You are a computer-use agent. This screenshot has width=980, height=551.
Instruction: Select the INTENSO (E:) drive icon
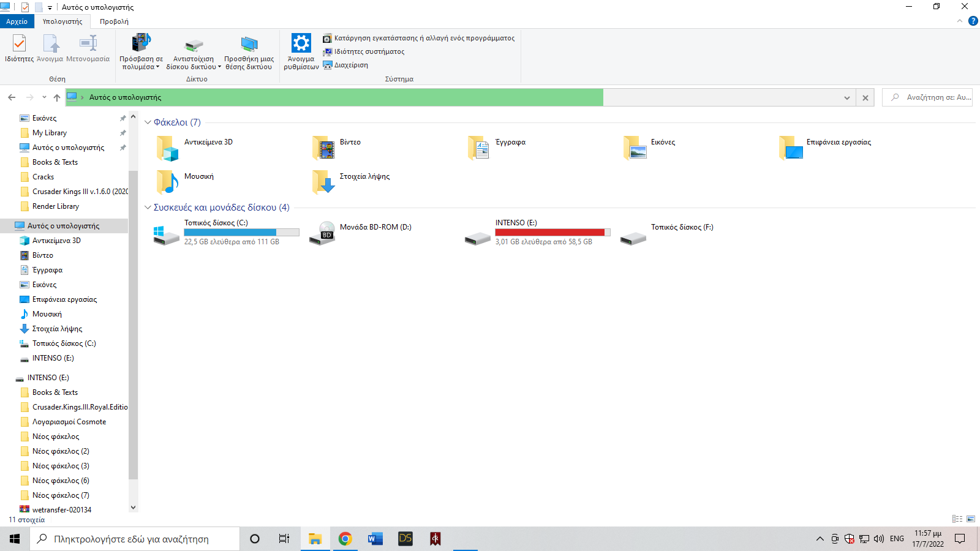pos(478,238)
